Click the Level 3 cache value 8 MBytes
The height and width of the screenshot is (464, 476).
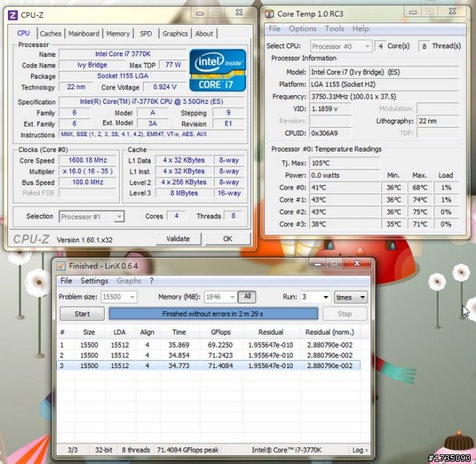tap(184, 193)
